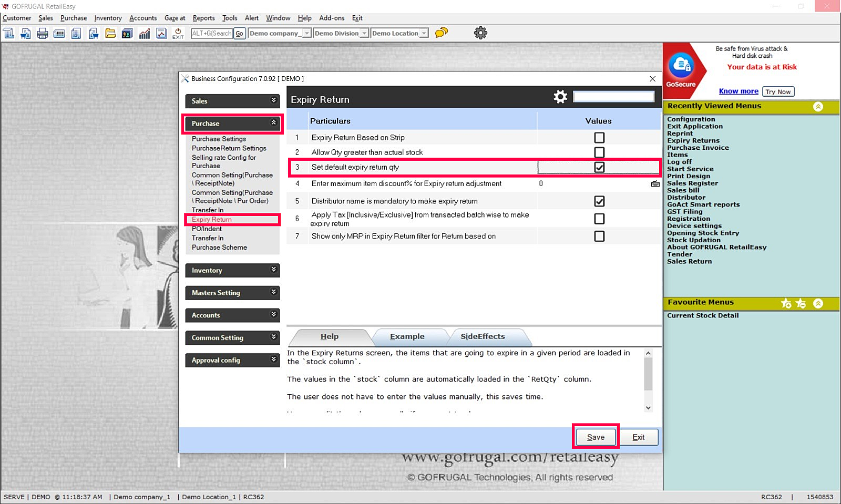Screen dimensions: 841x504
Task: Click the gear icon in Expiry Return header
Action: click(x=560, y=97)
